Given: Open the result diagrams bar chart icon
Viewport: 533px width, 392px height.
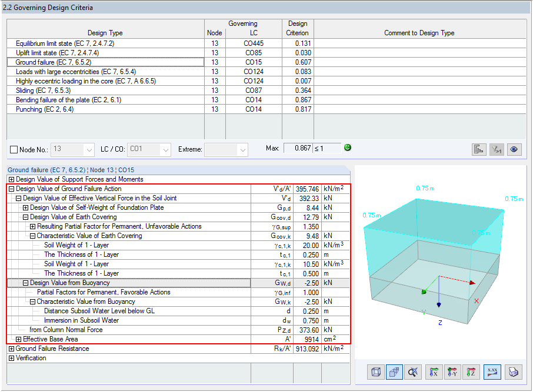Looking at the screenshot, I should [x=479, y=149].
